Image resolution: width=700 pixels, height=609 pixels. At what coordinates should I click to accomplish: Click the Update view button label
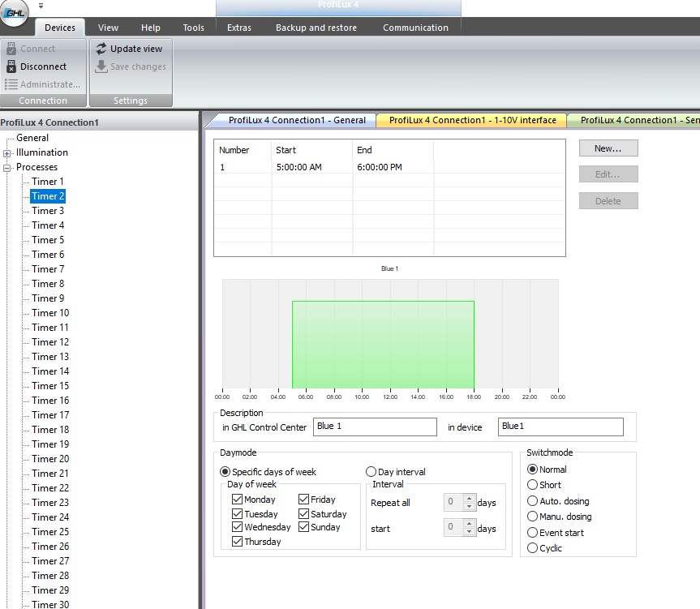pos(136,49)
